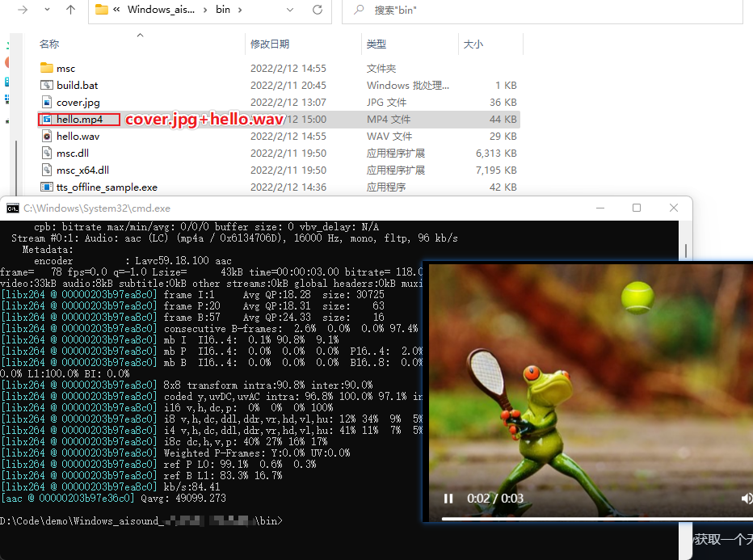Click the msc folder name
Screen dimensions: 753x560
pos(65,68)
